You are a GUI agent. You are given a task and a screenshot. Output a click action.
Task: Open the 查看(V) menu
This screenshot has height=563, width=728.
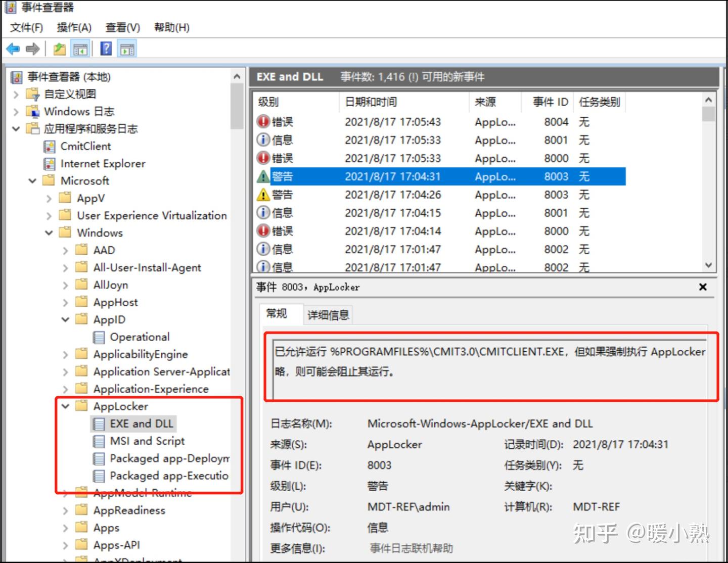coord(121,27)
